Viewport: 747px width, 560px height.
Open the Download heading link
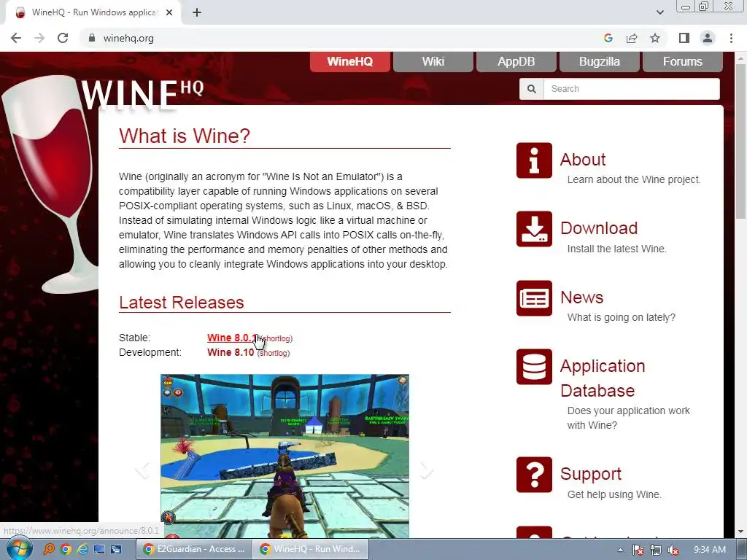point(599,228)
